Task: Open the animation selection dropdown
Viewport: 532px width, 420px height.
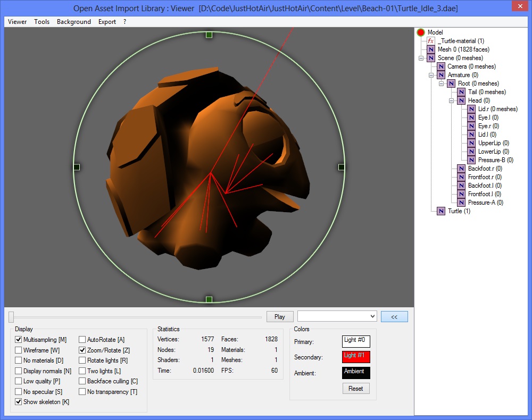Action: 337,316
